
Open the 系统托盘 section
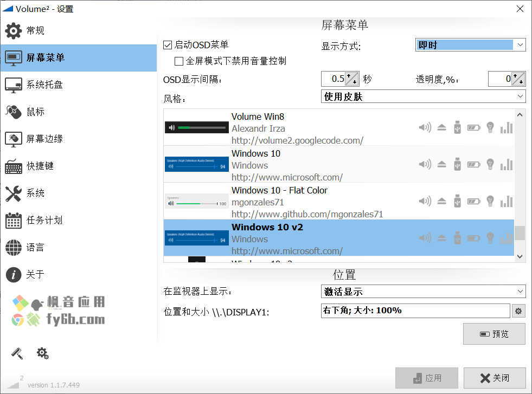coord(79,85)
